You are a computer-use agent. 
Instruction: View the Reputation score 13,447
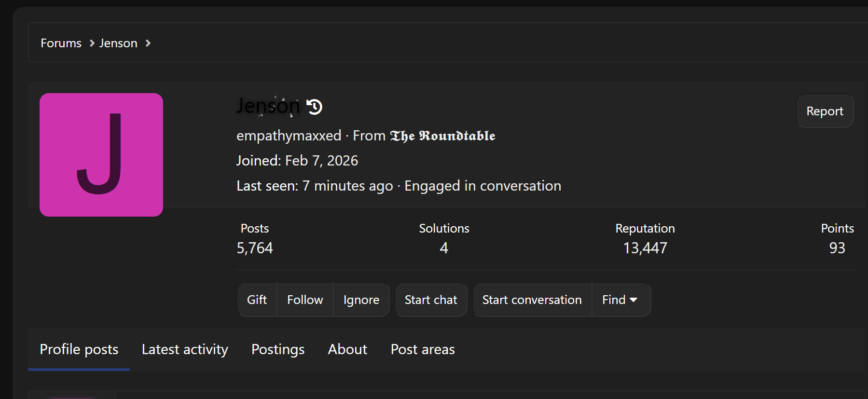click(x=645, y=248)
